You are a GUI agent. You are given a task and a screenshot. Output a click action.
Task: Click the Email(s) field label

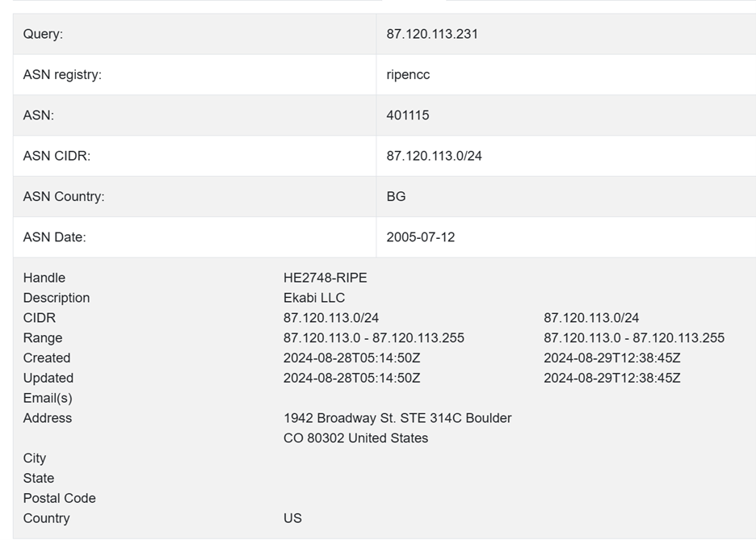click(x=48, y=398)
